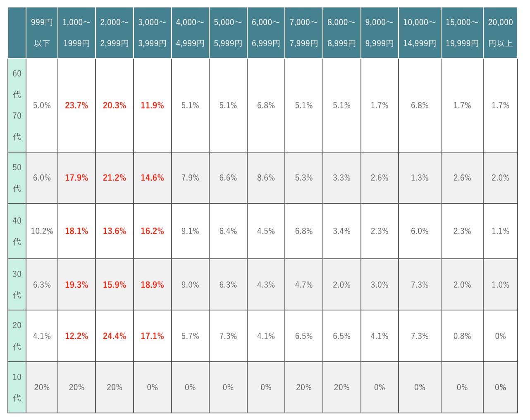Click the 0.8% cell in 20代 row
The height and width of the screenshot is (420, 530).
(462, 336)
